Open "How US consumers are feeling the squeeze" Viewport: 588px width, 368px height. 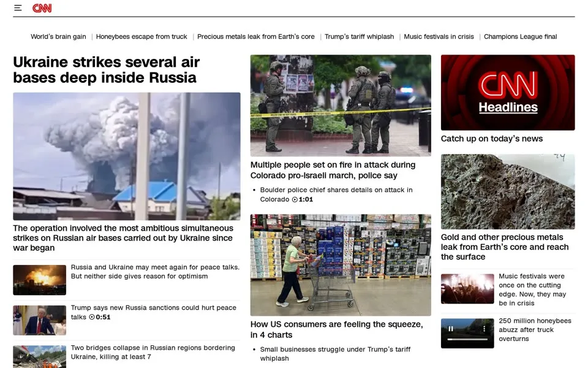336,329
